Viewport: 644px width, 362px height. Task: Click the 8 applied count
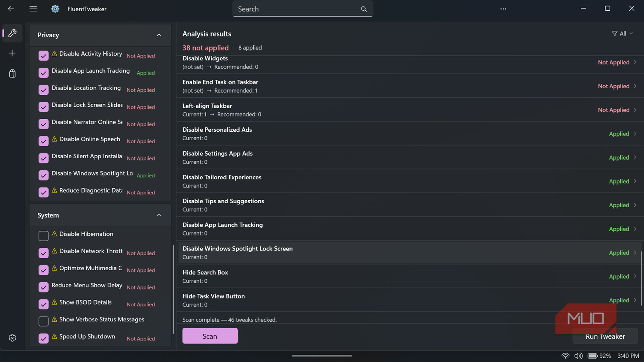pos(250,48)
